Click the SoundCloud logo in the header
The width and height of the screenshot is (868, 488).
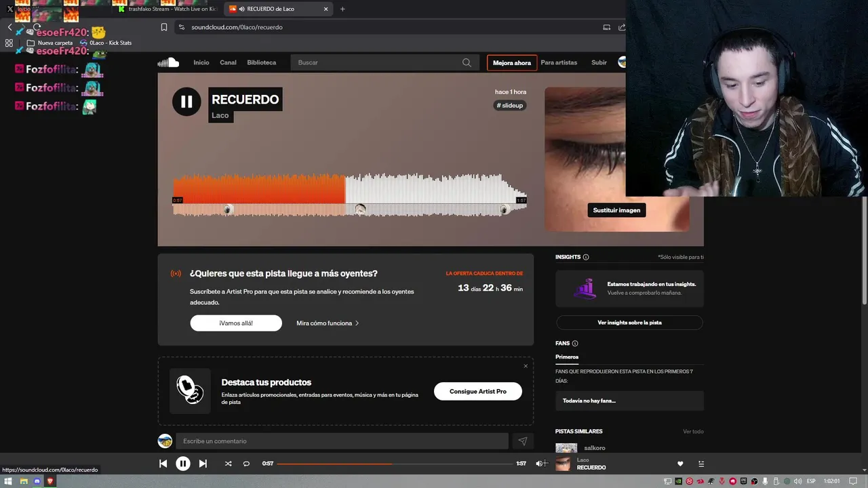[168, 62]
